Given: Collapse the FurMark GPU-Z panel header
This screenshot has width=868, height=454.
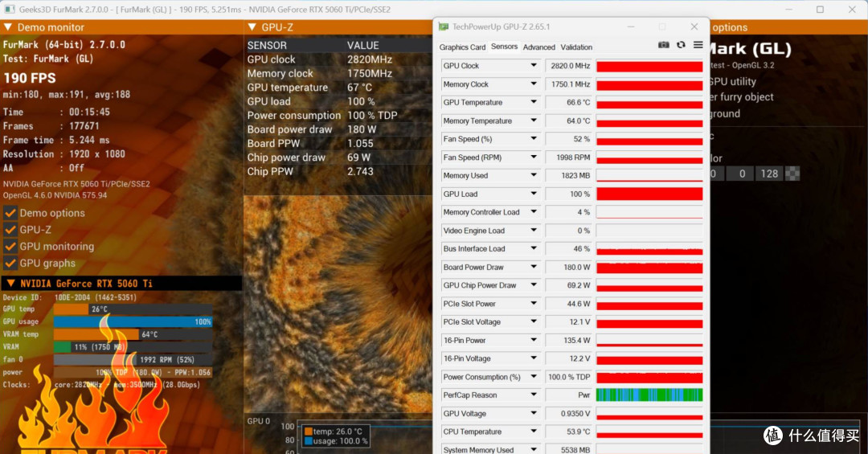Looking at the screenshot, I should pos(252,27).
